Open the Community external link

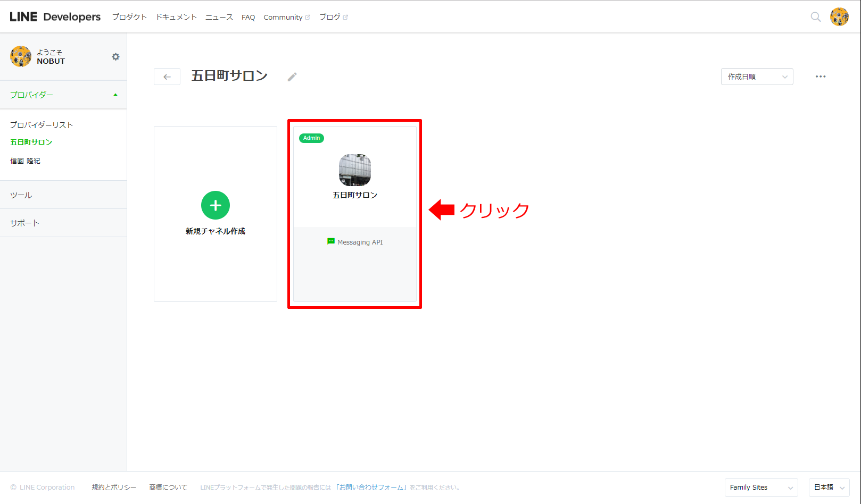coord(287,17)
